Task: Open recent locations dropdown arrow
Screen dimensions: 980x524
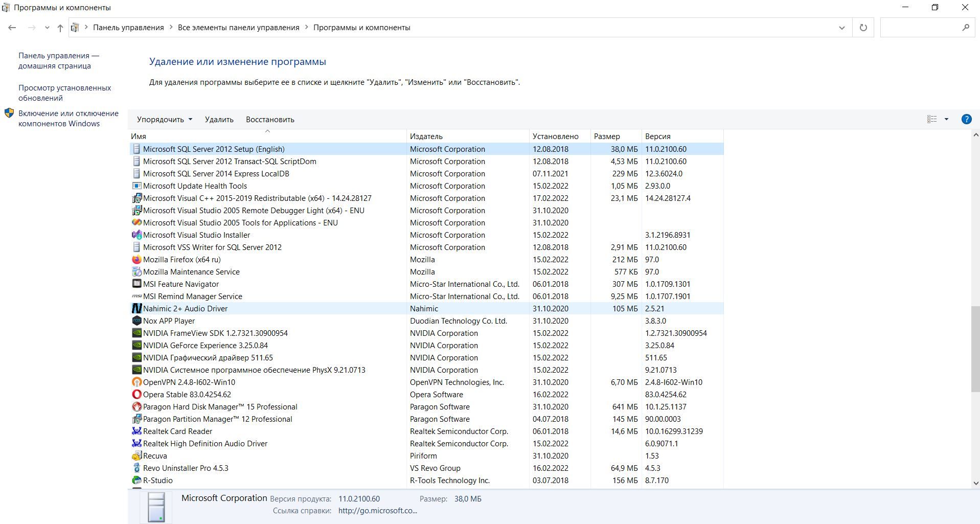Action: tap(47, 28)
